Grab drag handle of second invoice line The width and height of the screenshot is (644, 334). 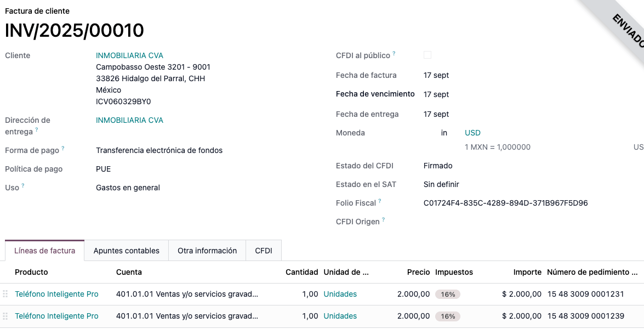click(5, 316)
